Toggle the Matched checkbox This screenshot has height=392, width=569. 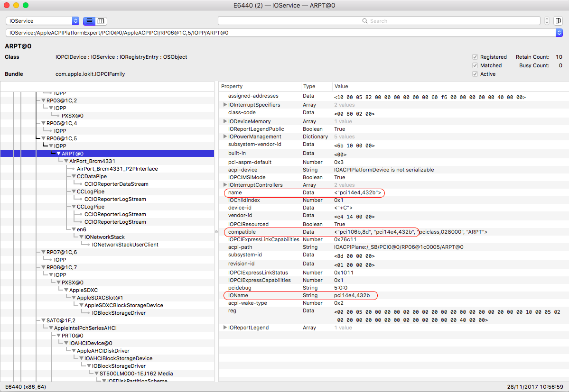tap(475, 65)
